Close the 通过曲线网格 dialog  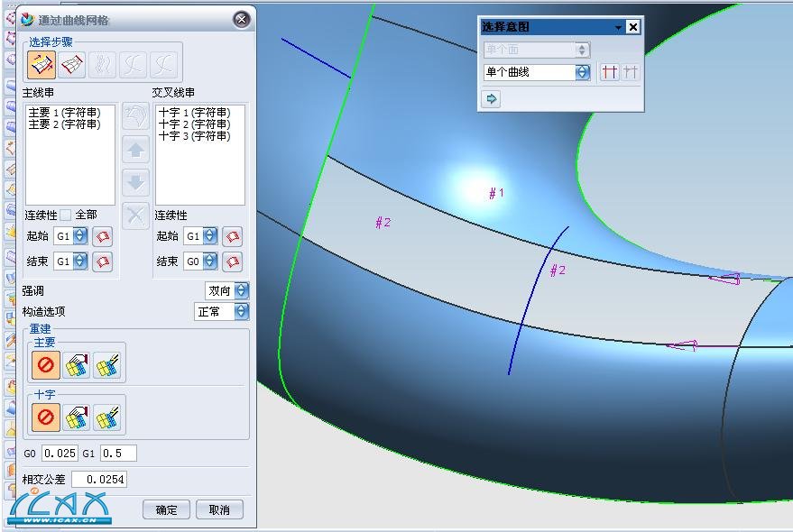coord(241,19)
